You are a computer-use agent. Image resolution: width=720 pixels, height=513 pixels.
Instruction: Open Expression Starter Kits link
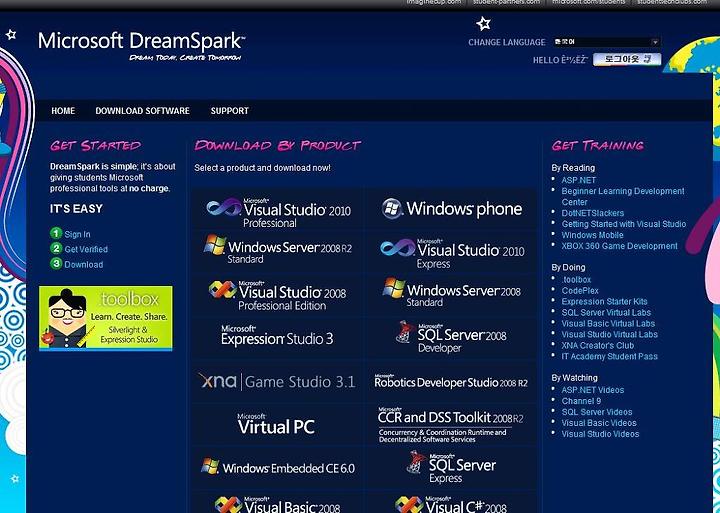pyautogui.click(x=604, y=302)
